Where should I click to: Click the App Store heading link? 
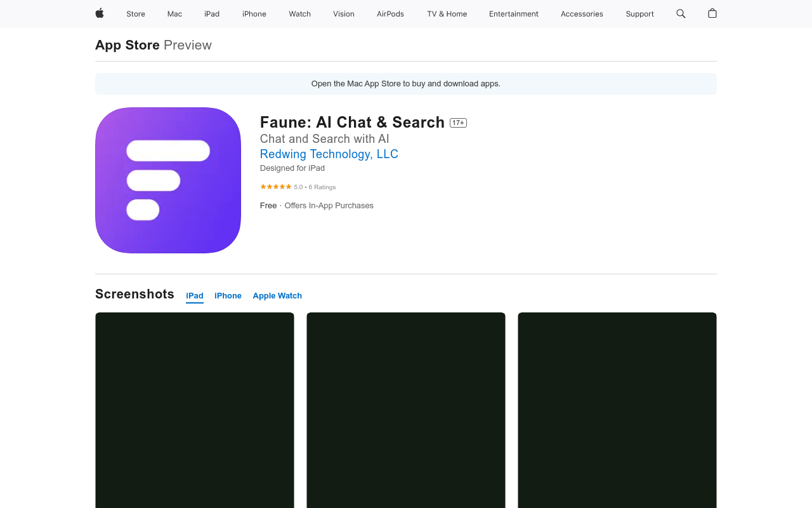tap(128, 45)
